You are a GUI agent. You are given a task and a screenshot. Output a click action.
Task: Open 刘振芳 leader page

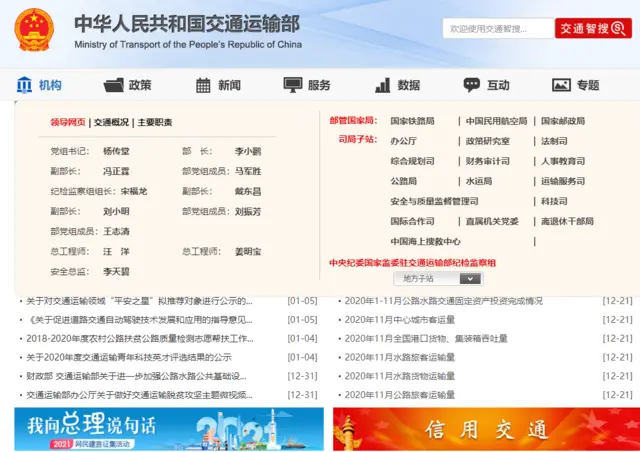click(x=248, y=212)
